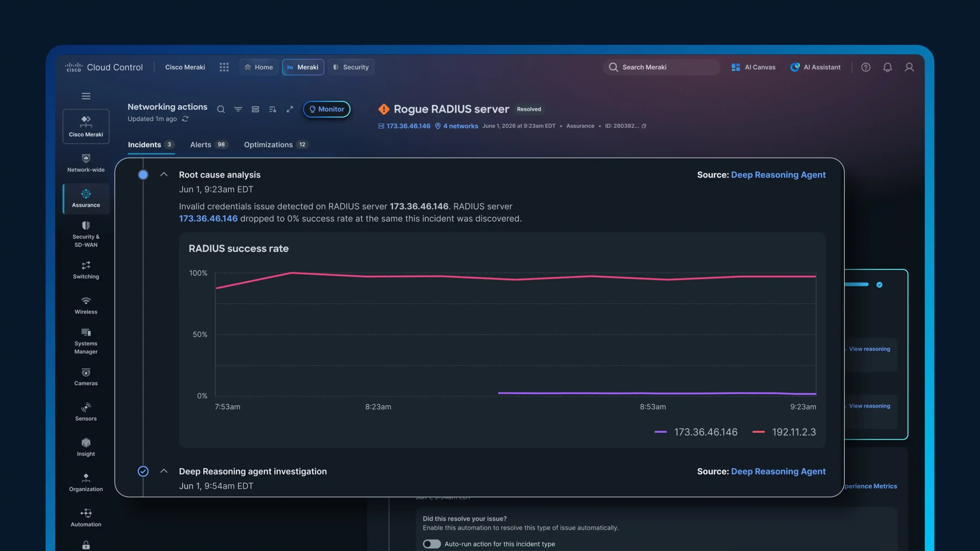Toggle Auto-run action for this incident type
Screen dimensions: 980x551
pos(432,544)
